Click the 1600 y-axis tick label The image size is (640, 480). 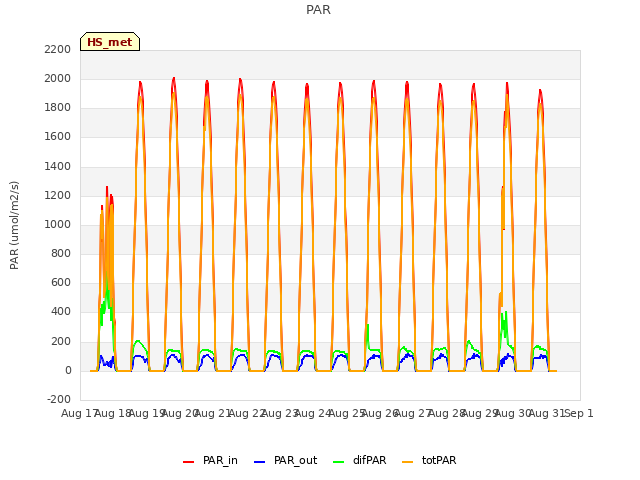tap(58, 137)
